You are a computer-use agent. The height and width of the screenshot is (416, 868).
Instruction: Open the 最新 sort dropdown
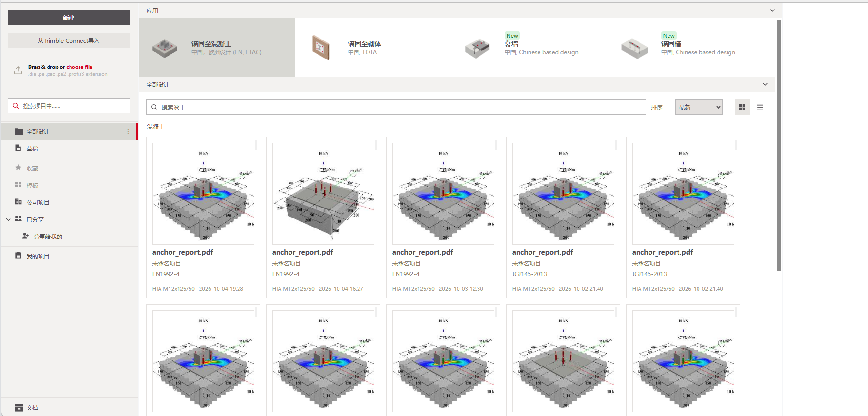698,107
